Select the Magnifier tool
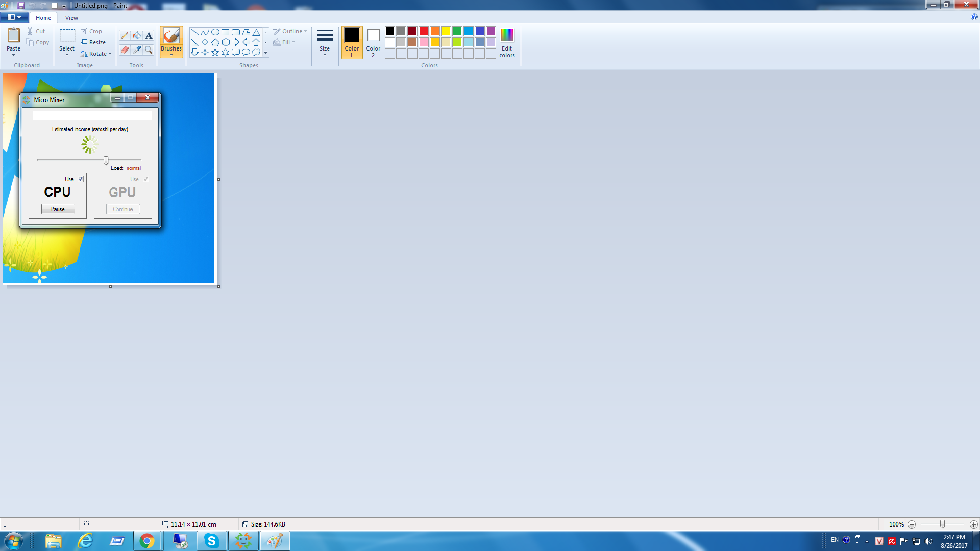The height and width of the screenshot is (551, 980). coord(149,49)
